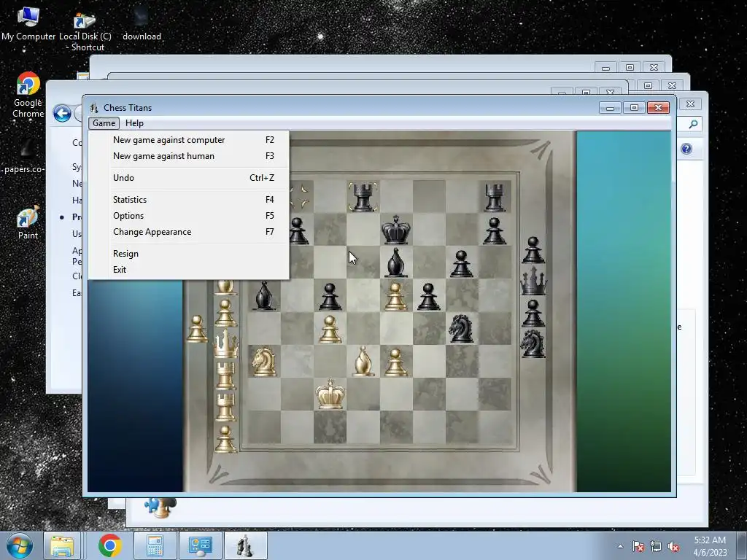Select the white pawn on e3

click(396, 362)
